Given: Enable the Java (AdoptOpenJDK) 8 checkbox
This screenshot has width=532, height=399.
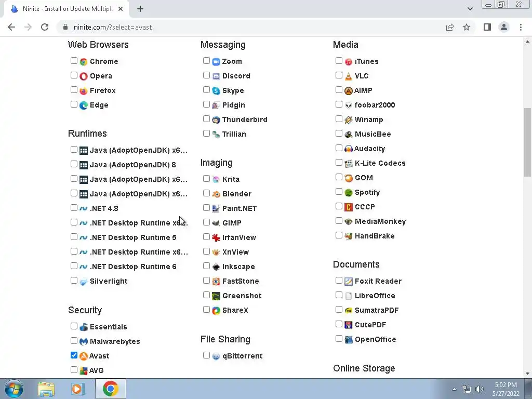Looking at the screenshot, I should coord(74,164).
